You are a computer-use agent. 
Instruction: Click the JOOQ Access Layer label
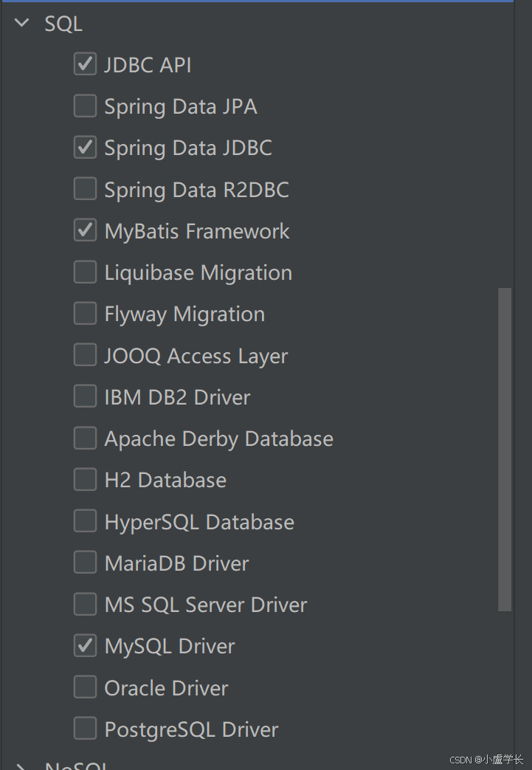(196, 356)
